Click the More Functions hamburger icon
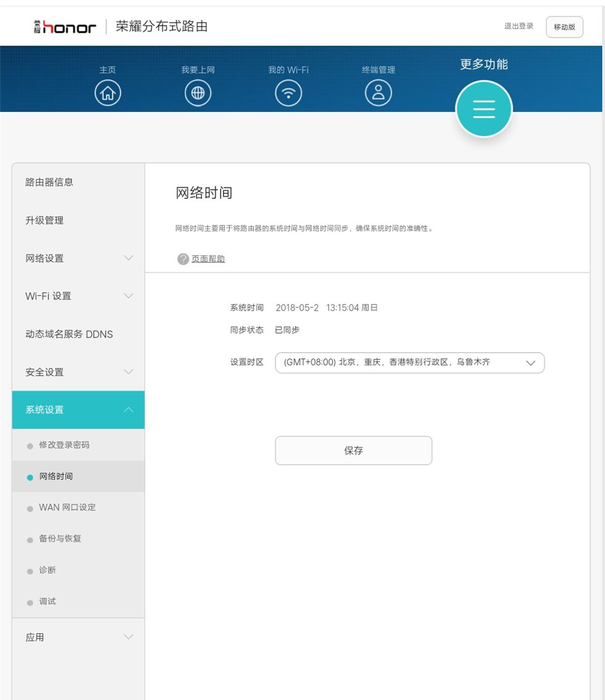Screen dimensions: 605x700 tap(483, 109)
